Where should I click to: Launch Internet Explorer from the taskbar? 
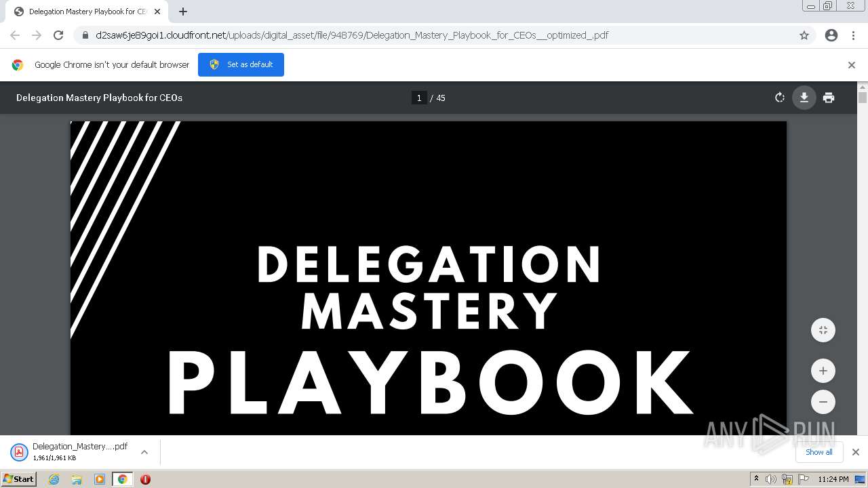coord(54,479)
